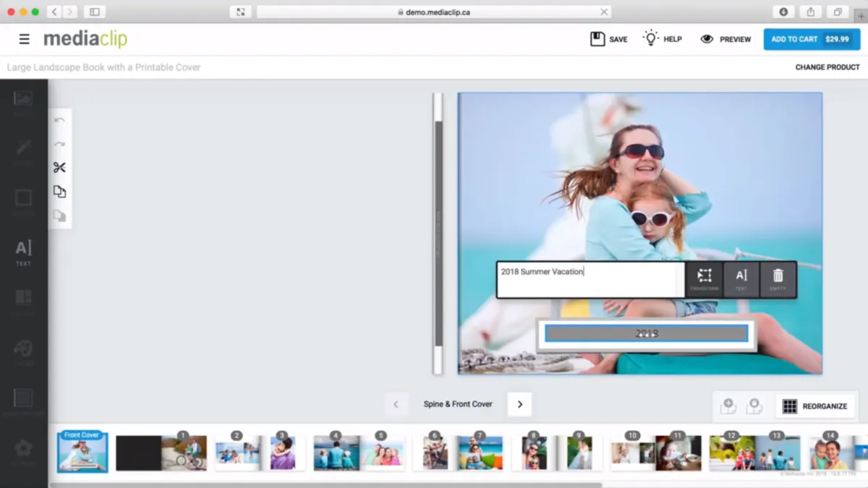868x488 pixels.
Task: Click Transform in the text popup toolbar
Action: (705, 279)
